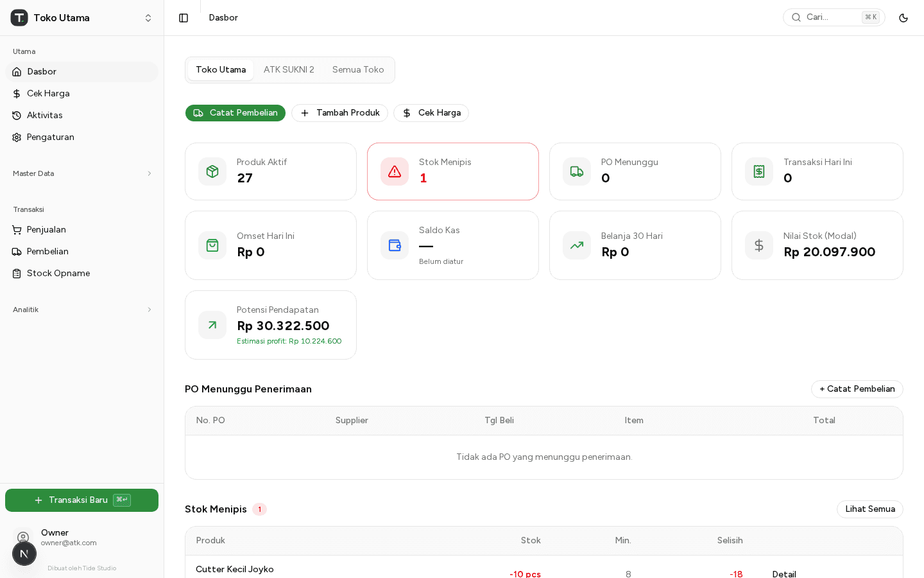The image size is (924, 578).
Task: Click the Owner account avatar icon
Action: (23, 538)
